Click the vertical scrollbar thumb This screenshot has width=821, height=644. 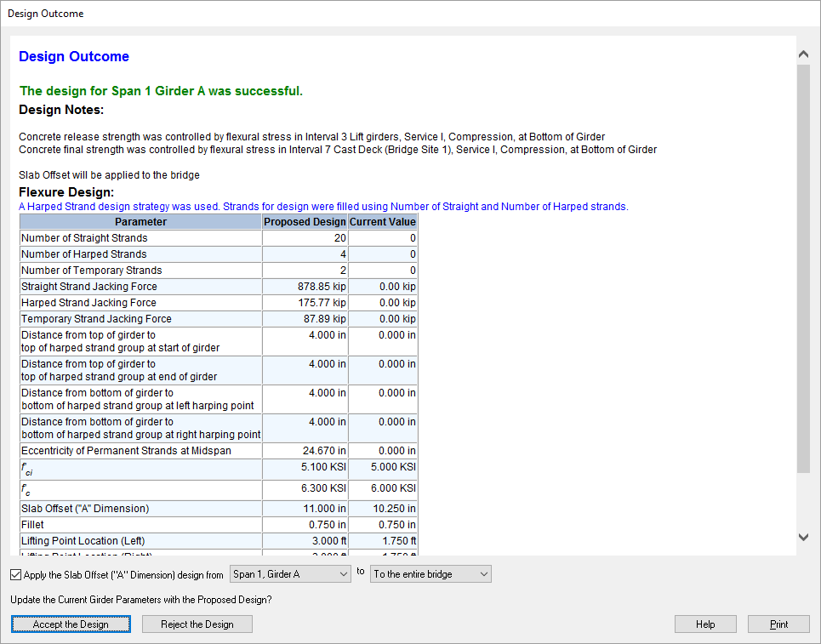803,268
